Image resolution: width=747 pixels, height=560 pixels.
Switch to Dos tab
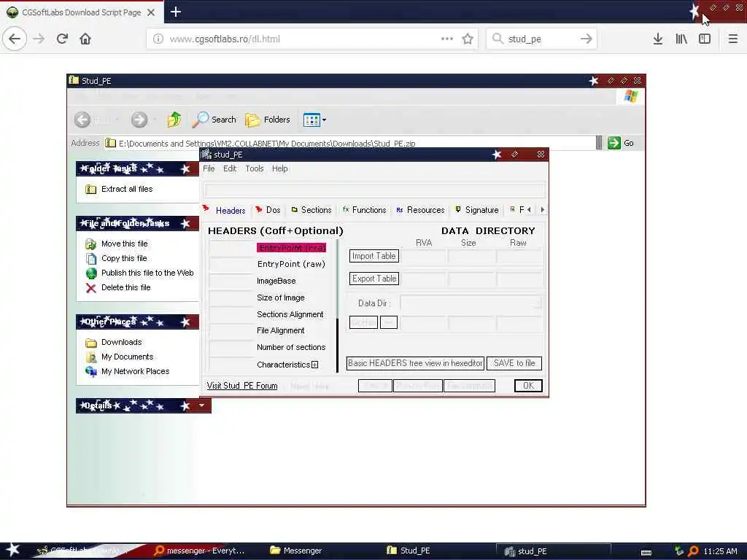tap(268, 210)
